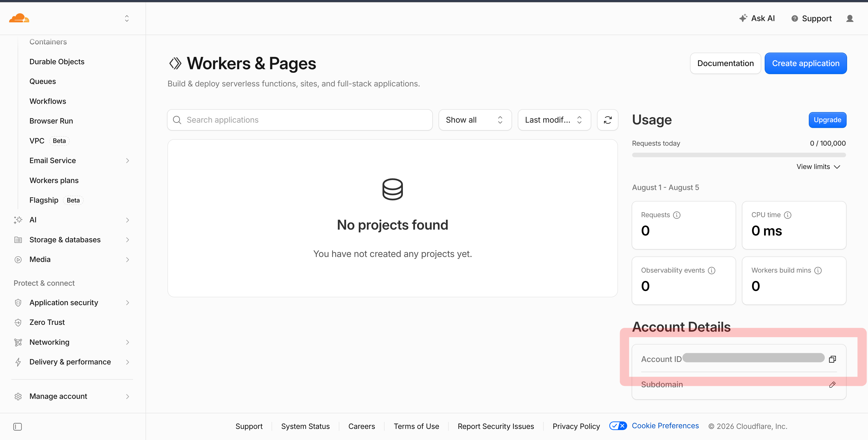
Task: Open Careers footer link
Action: pyautogui.click(x=361, y=426)
